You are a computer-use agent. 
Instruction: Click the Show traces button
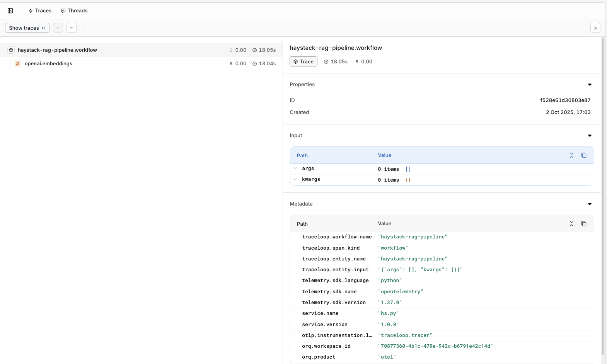pos(27,28)
